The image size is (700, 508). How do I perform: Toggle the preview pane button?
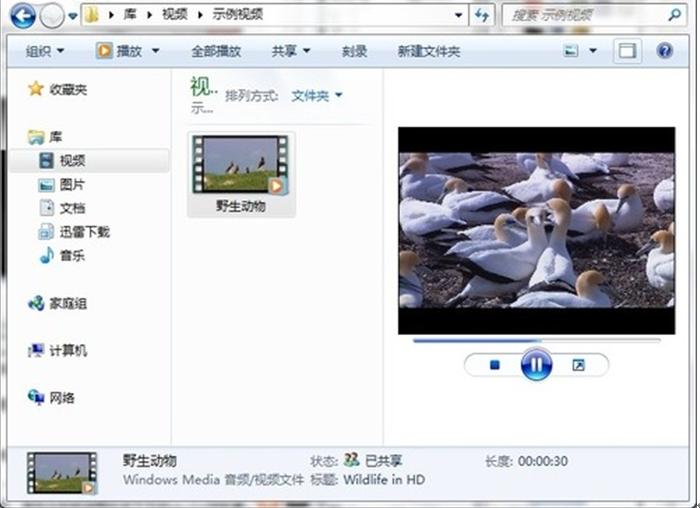(628, 51)
